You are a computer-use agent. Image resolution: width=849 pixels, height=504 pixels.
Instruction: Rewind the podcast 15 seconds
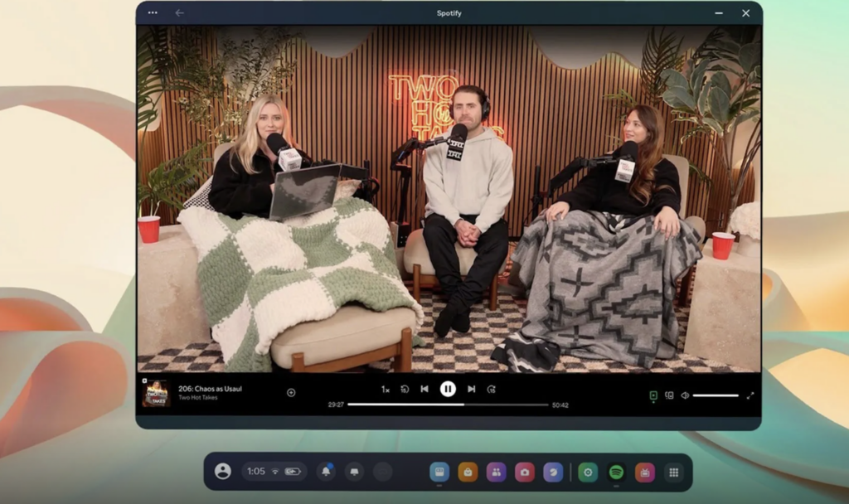(x=405, y=390)
